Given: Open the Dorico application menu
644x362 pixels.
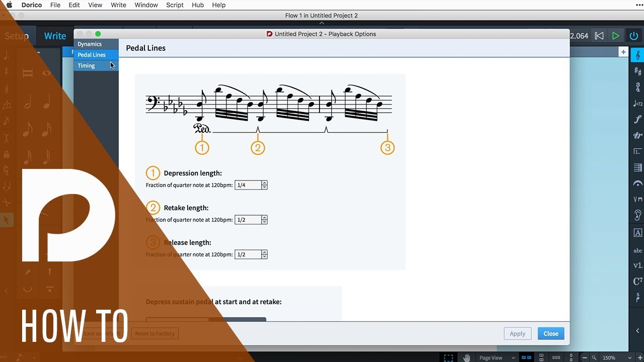Looking at the screenshot, I should pos(32,5).
